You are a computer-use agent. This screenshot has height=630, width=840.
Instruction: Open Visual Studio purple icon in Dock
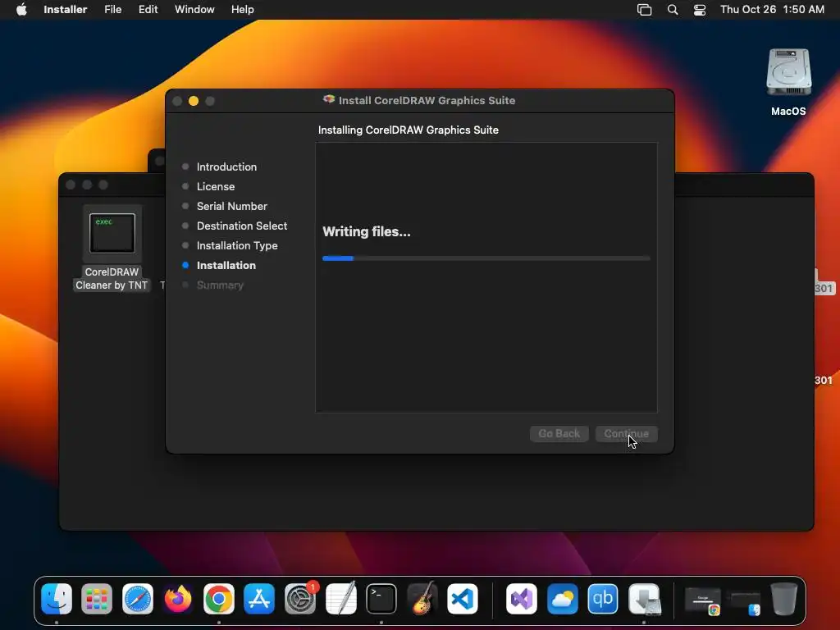(x=521, y=599)
